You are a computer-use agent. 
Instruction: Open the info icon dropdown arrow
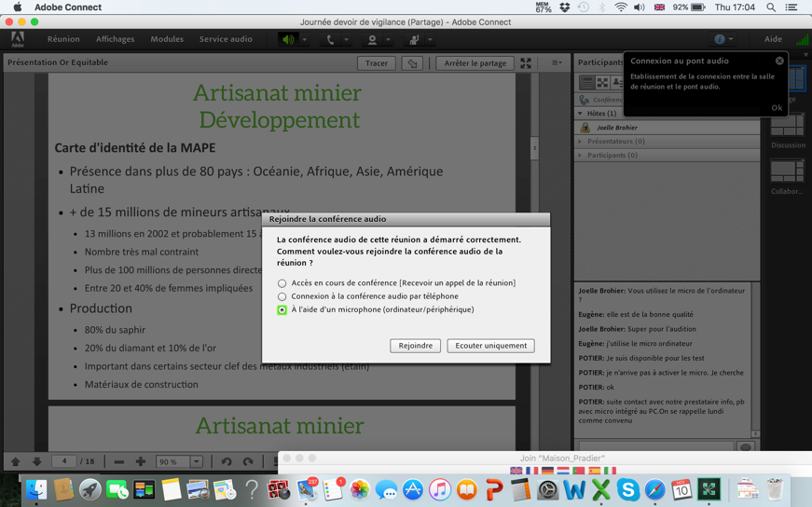click(731, 39)
